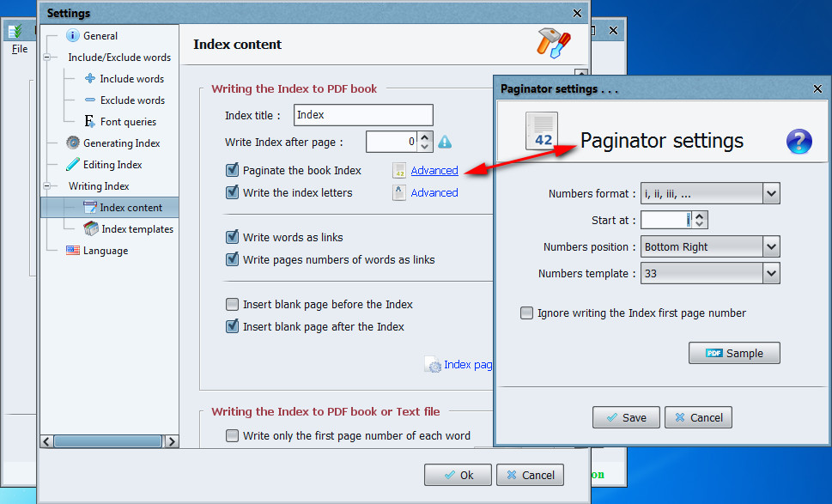This screenshot has height=504, width=832.
Task: Click the warning triangle icon beside page spinner
Action: click(445, 142)
